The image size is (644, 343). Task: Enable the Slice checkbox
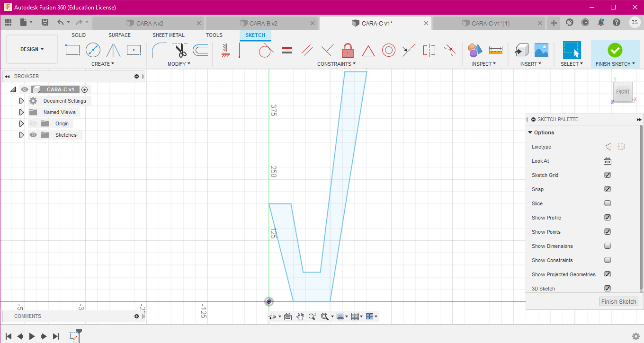608,203
